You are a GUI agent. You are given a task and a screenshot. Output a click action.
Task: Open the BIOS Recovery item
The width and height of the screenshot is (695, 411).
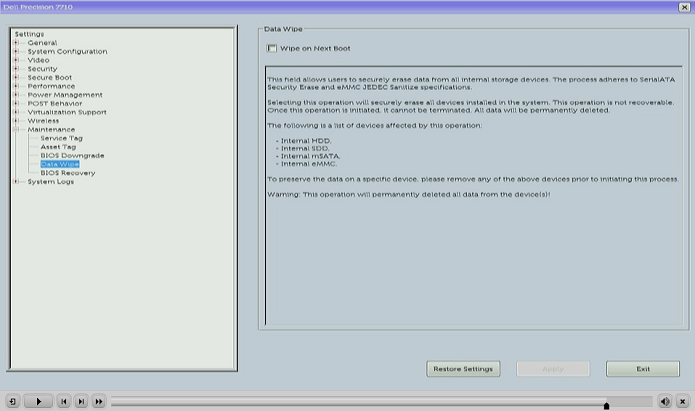(x=68, y=173)
